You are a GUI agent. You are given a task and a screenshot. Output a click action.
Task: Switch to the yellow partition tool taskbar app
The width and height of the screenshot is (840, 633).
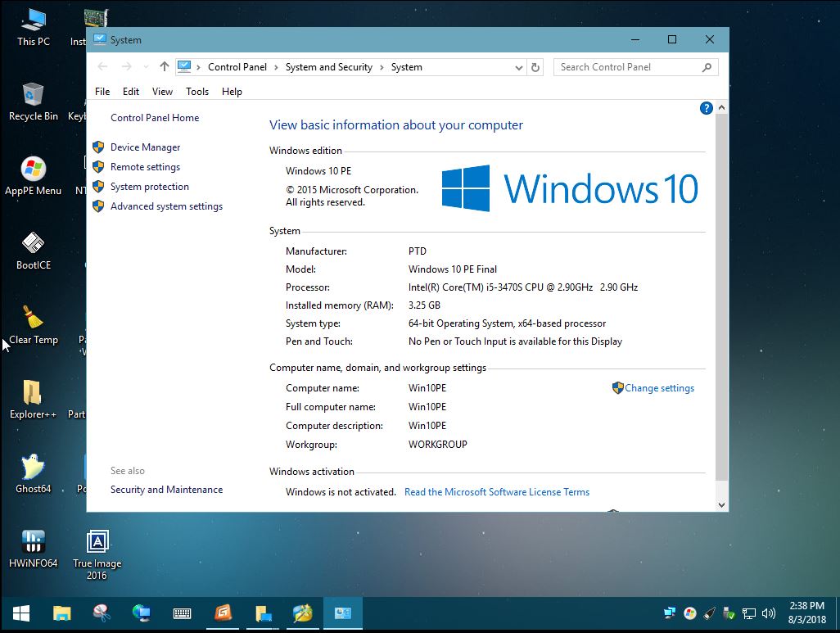click(303, 613)
